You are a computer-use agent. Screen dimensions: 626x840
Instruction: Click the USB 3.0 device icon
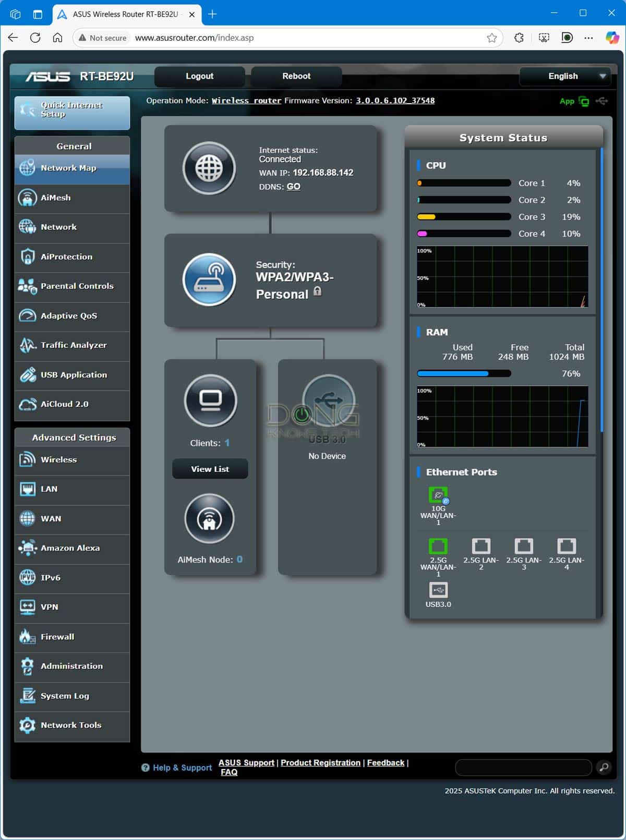[329, 400]
